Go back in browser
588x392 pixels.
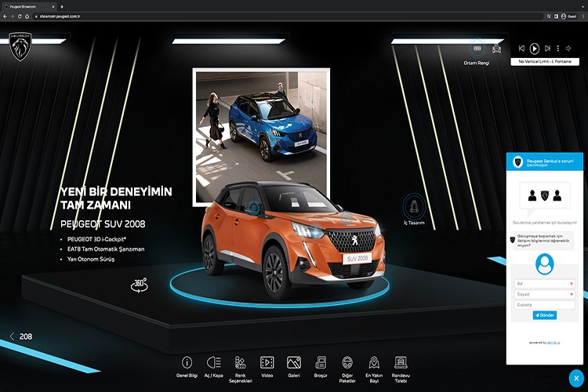5,16
